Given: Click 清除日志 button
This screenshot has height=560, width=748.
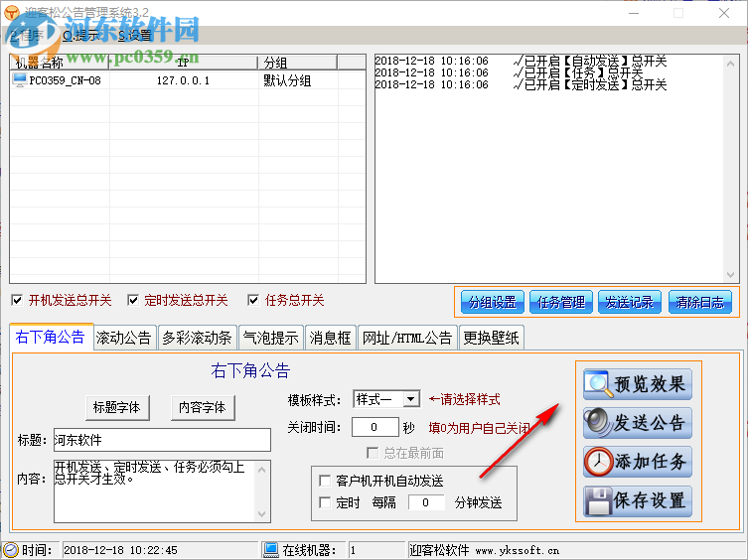Looking at the screenshot, I should (699, 302).
